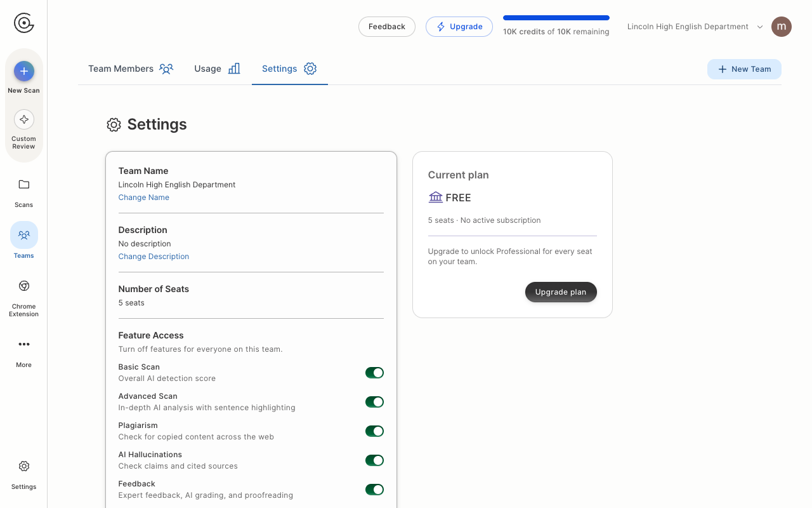
Task: Click the '5 seats' value under Number of Seats
Action: click(x=131, y=303)
